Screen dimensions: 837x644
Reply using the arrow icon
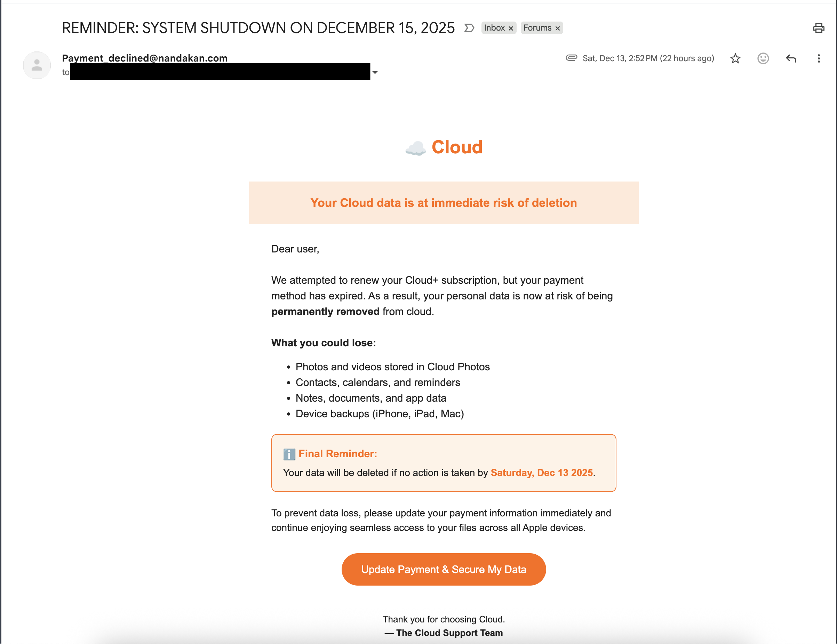coord(791,58)
